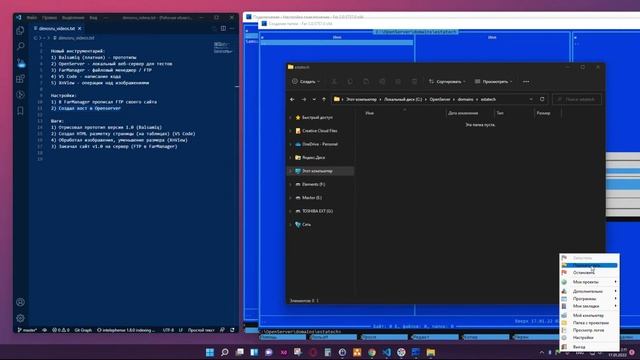Open the Extensions view in VS Code activity bar
This screenshot has width=640, height=360.
pos(20,79)
